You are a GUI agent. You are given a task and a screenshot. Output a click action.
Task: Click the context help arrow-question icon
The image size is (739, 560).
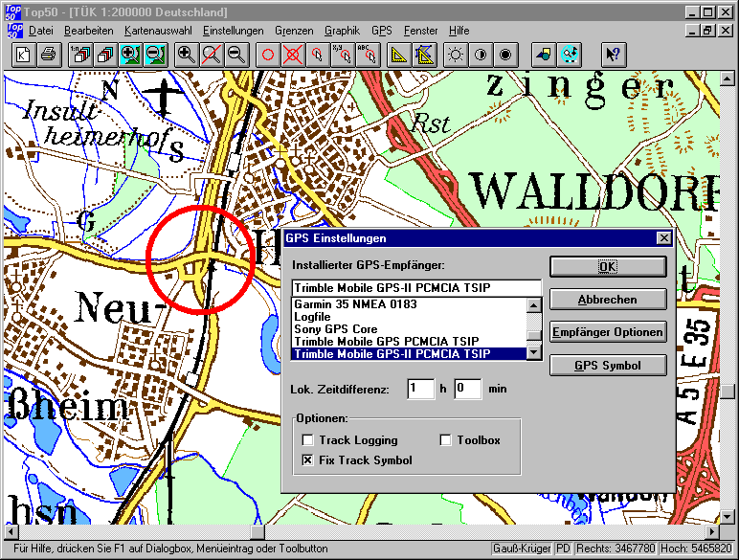614,56
